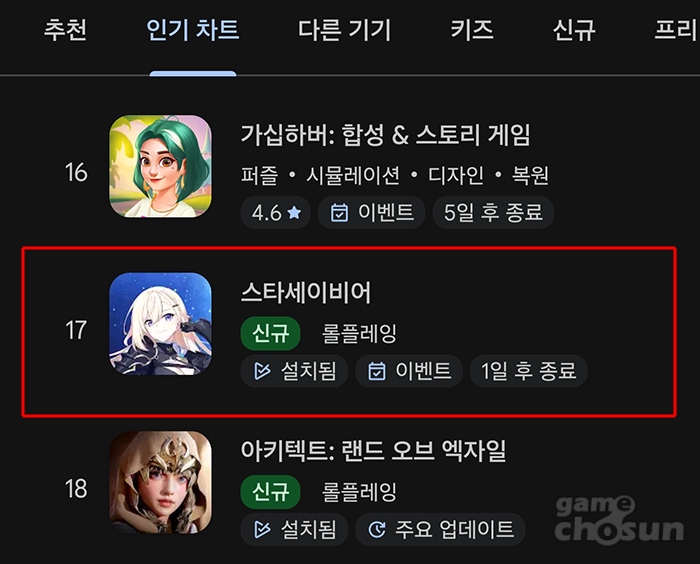Open the 키즈 tab
Image resolution: width=700 pixels, height=564 pixels.
click(472, 30)
